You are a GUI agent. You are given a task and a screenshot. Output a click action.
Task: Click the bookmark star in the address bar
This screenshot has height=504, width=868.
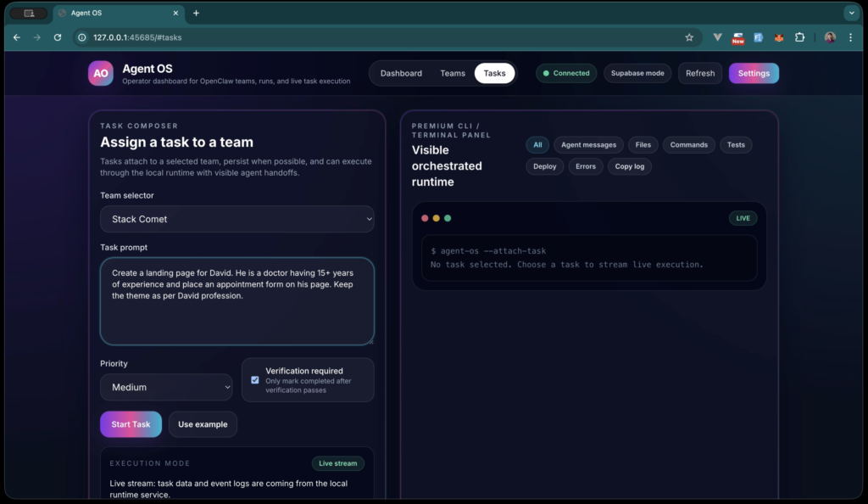pos(689,37)
